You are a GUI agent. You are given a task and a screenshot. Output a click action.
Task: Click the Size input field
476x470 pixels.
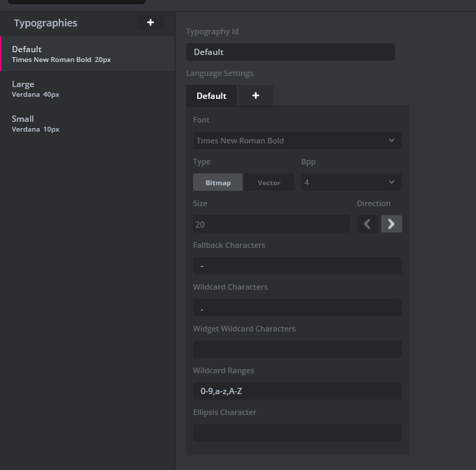271,224
